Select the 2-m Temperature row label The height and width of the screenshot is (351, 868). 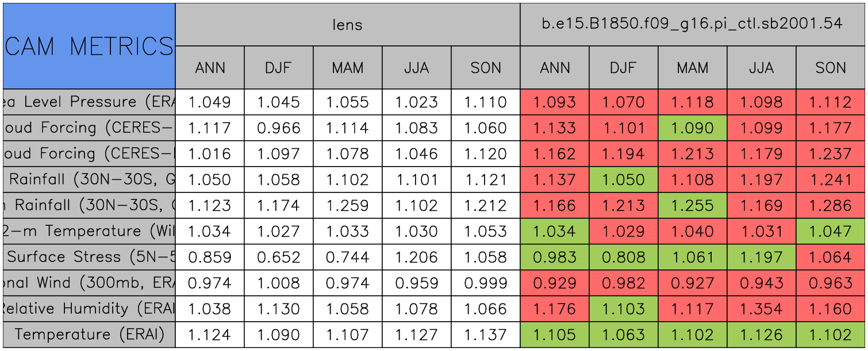pos(89,231)
